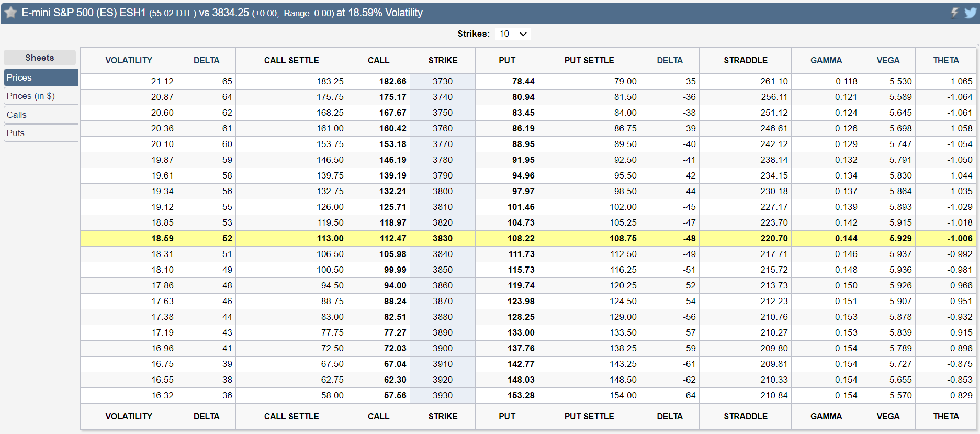
Task: Click straddle value 261.10
Action: 774,81
